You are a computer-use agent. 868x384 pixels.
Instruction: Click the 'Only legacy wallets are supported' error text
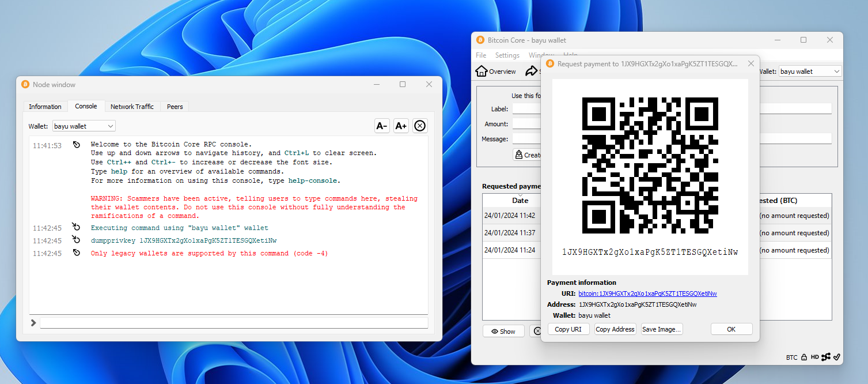pyautogui.click(x=209, y=254)
